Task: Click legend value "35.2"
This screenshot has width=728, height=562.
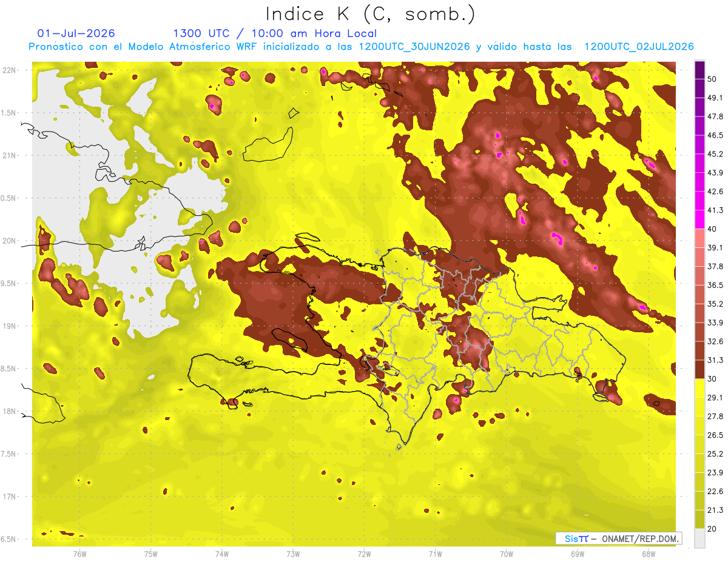Action: (x=715, y=304)
